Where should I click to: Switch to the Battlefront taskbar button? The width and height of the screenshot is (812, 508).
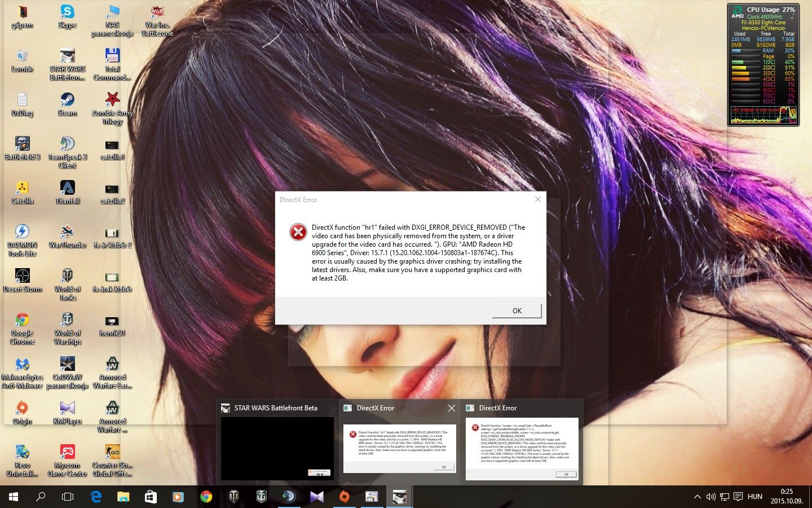pos(399,497)
